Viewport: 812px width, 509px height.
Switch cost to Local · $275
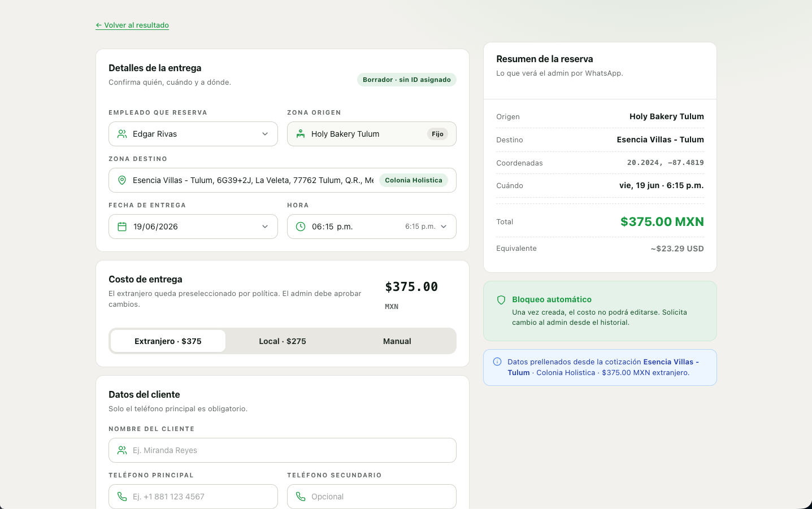[x=283, y=341]
